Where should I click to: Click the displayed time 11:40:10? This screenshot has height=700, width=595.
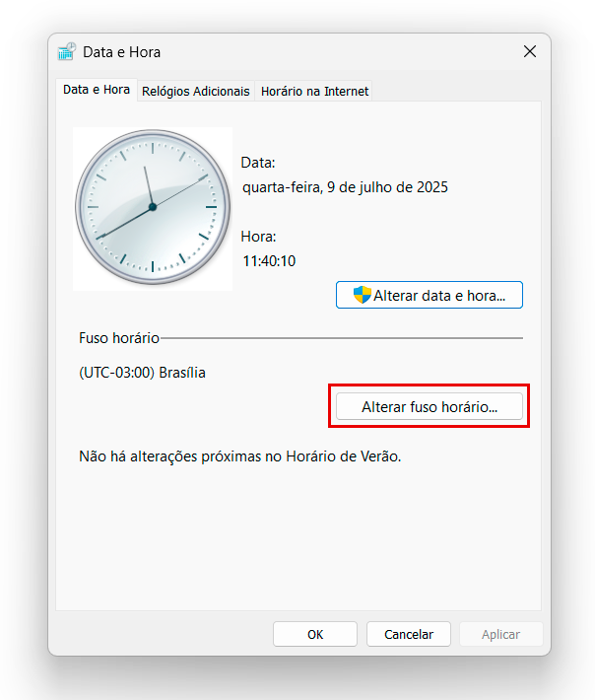click(x=269, y=261)
